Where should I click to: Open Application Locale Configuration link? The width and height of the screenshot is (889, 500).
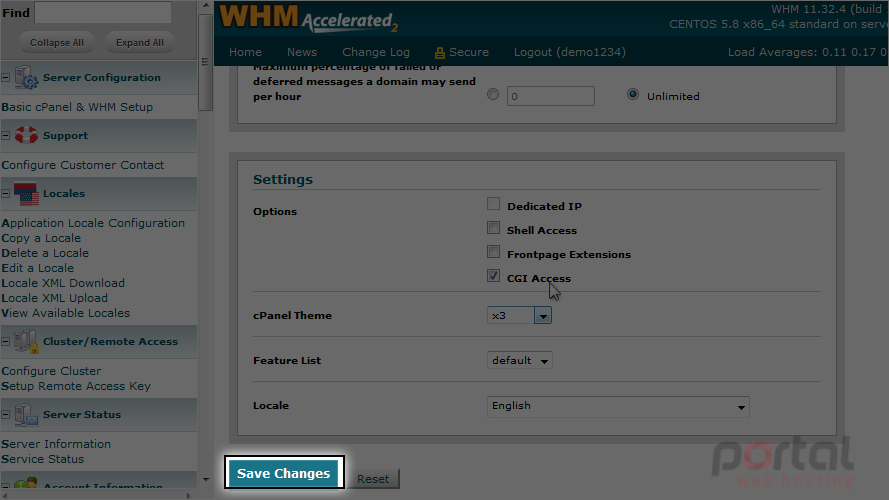point(93,223)
